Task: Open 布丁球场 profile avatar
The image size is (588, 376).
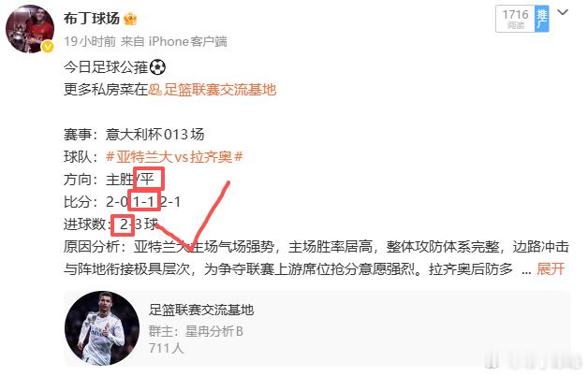Action: 30,29
